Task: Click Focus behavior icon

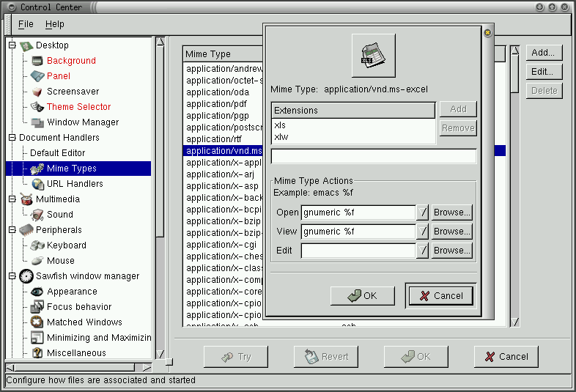Action: point(37,307)
